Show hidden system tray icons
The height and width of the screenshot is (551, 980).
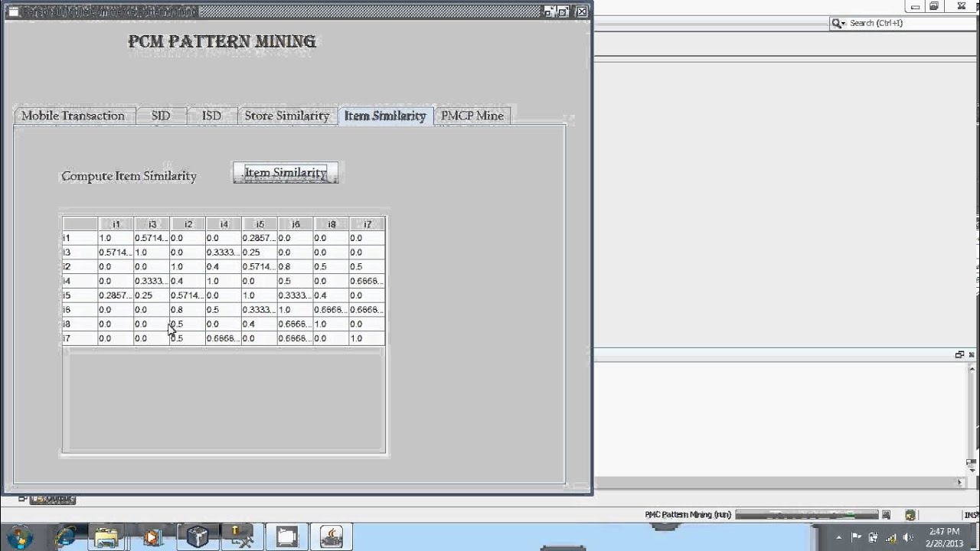coord(839,537)
